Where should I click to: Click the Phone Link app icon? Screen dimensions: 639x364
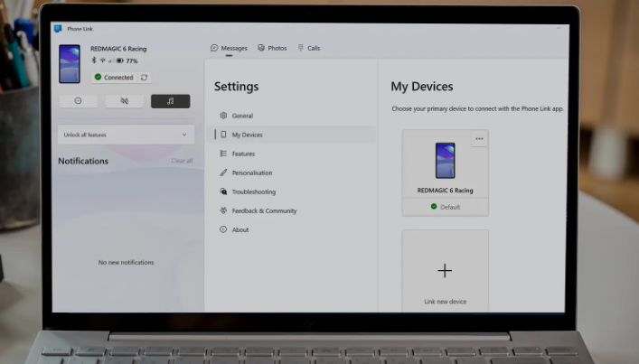pos(58,29)
